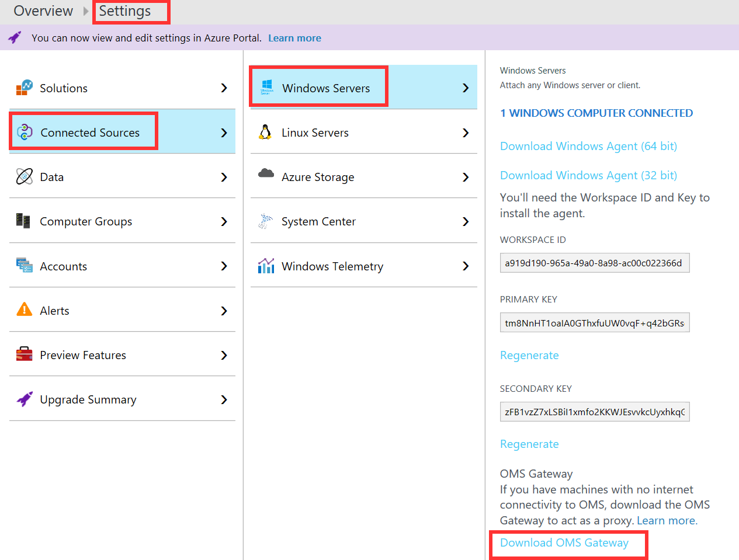Download Windows Agent (32 bit)

tap(588, 175)
